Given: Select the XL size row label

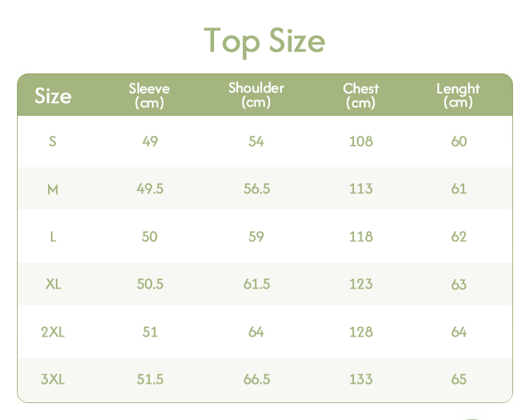Looking at the screenshot, I should 52,284.
